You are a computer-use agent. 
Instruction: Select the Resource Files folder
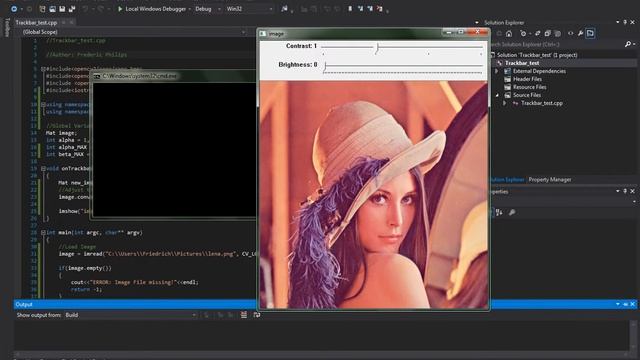529,87
